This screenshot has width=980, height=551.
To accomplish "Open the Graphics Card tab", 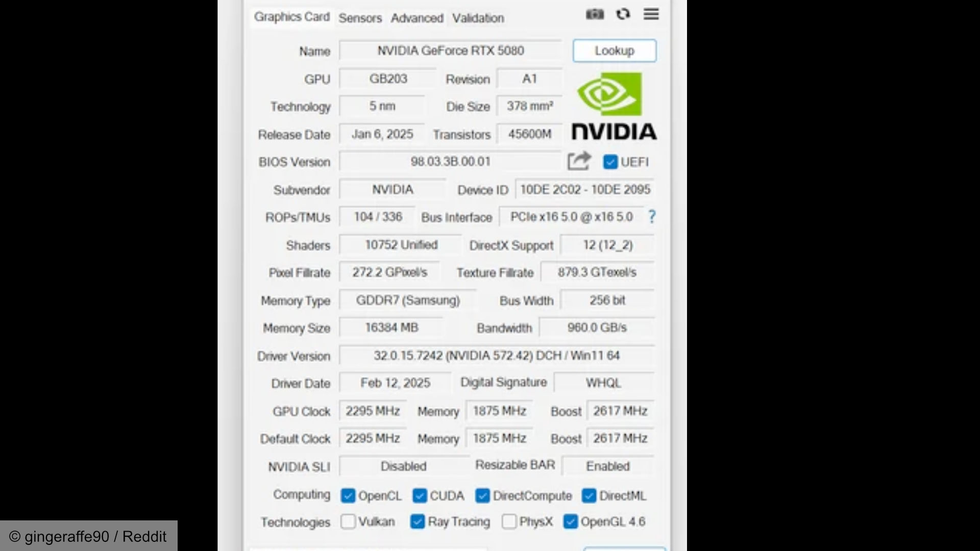I will (290, 17).
